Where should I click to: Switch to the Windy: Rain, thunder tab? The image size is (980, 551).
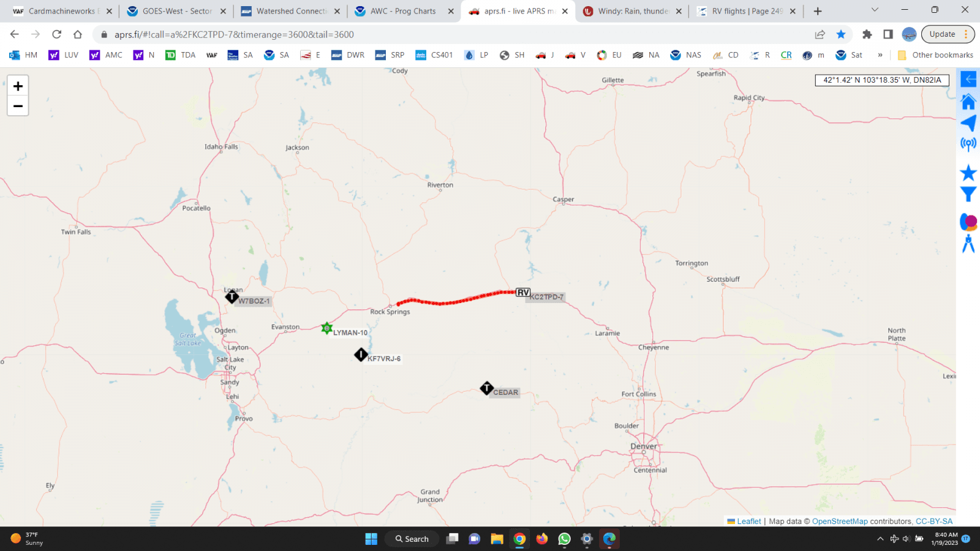(x=633, y=11)
